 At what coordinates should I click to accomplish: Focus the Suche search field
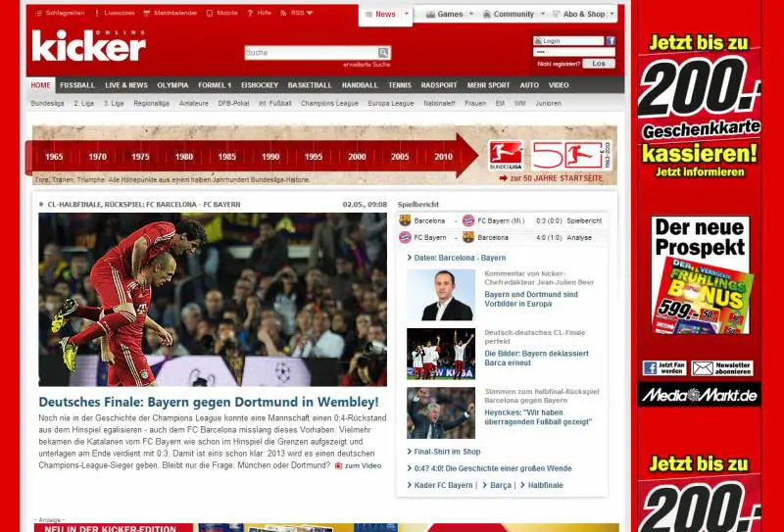(x=311, y=53)
